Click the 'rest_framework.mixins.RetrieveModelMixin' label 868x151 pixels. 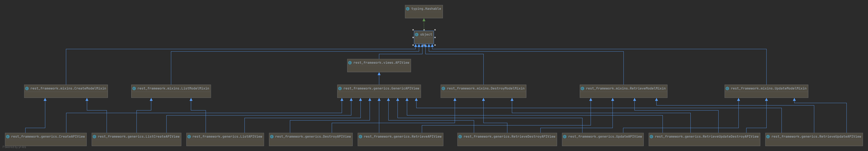tap(626, 88)
